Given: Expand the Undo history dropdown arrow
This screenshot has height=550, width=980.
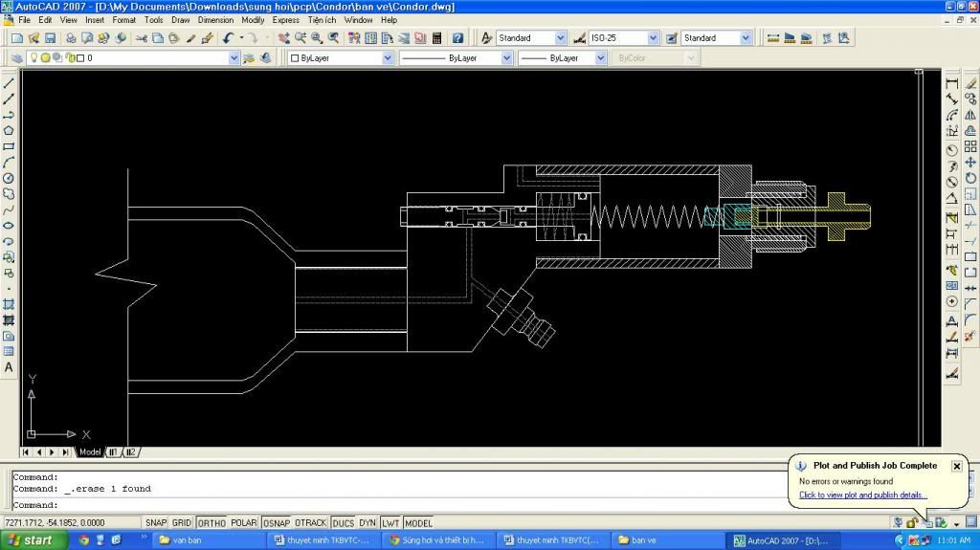Looking at the screenshot, I should (x=241, y=38).
